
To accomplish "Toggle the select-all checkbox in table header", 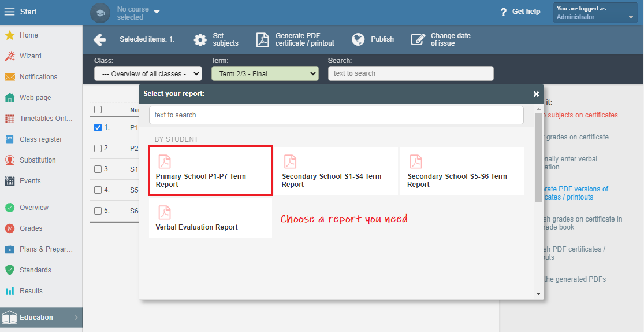I will point(98,110).
